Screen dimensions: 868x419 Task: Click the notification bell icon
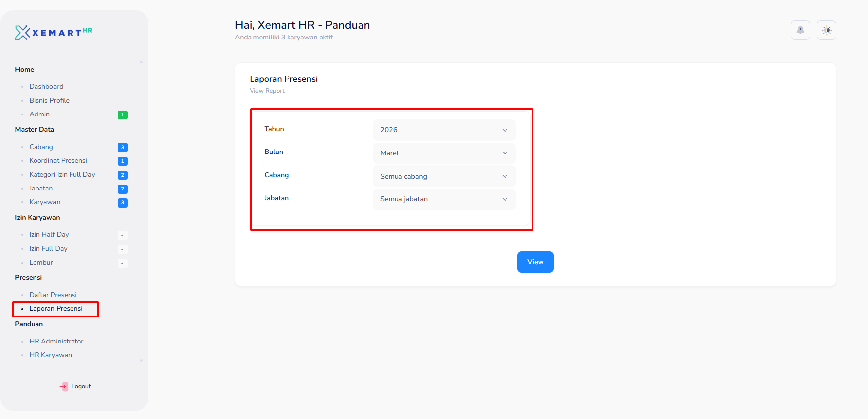tap(800, 30)
